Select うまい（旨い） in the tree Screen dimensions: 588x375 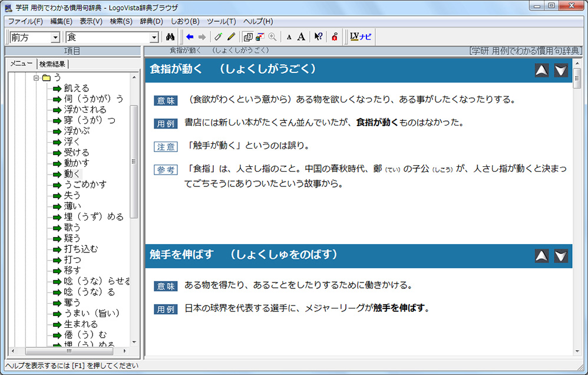point(92,313)
